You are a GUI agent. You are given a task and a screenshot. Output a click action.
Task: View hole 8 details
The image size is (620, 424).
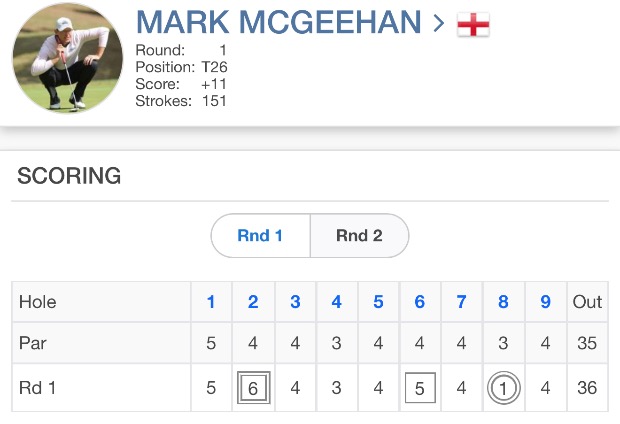click(x=503, y=302)
